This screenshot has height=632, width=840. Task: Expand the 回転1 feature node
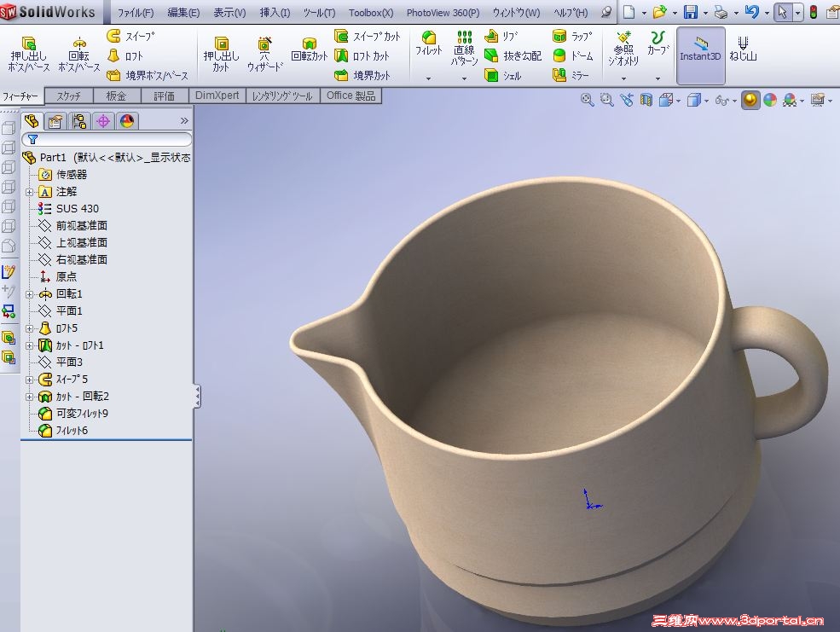click(x=30, y=294)
